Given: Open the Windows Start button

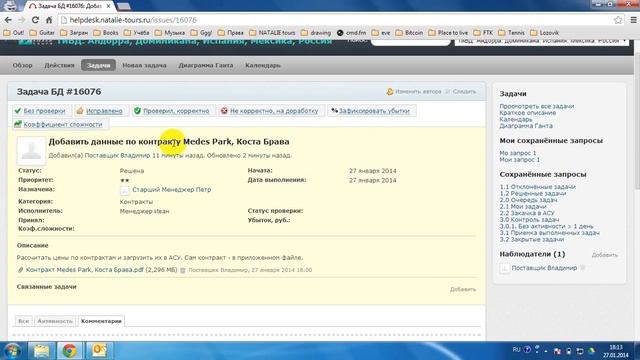Looking at the screenshot, I should 13,351.
